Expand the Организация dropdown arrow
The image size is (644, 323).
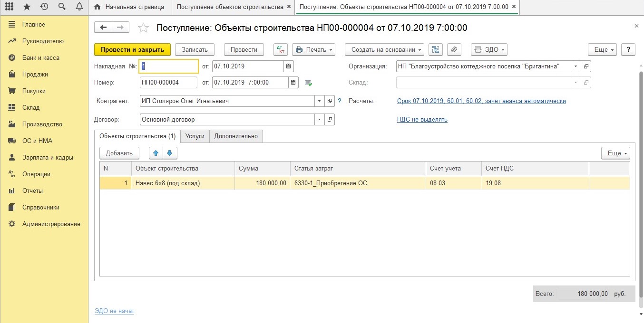tap(576, 66)
